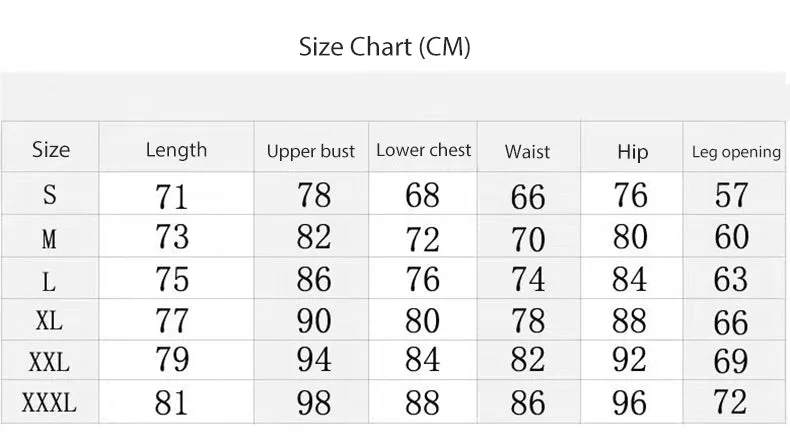Screen dimensions: 790x445
Task: Click length value 71 for size S
Action: 171,196
